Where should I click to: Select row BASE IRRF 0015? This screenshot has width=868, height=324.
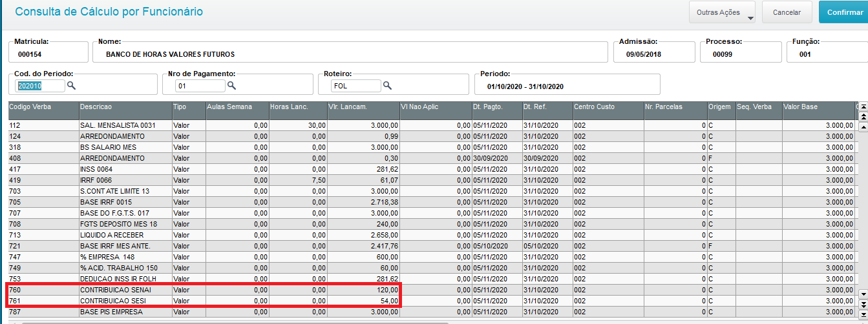[431, 202]
